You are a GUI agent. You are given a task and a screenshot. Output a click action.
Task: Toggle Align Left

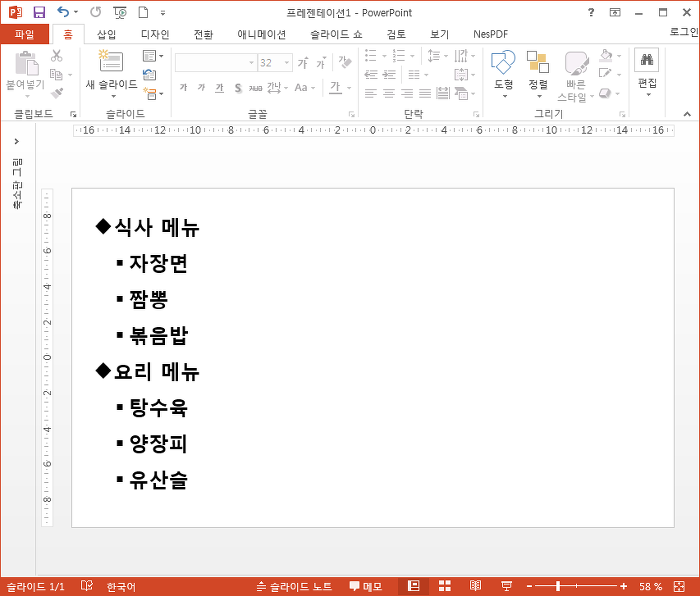(x=371, y=93)
